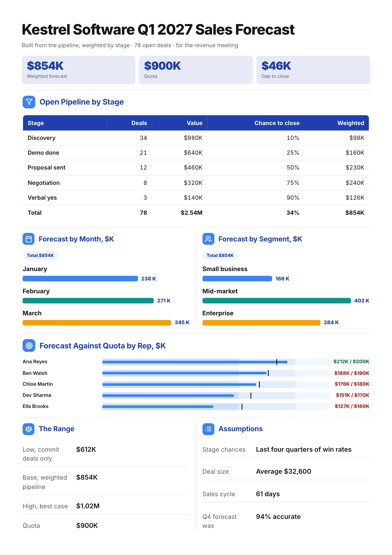This screenshot has height=555, width=392.
Task: Select the "Ella Brooks" rep name
Action: [x=36, y=406]
